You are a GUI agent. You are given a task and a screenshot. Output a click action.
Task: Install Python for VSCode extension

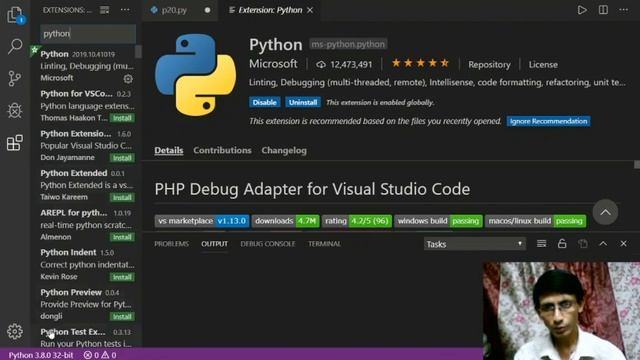[122, 118]
